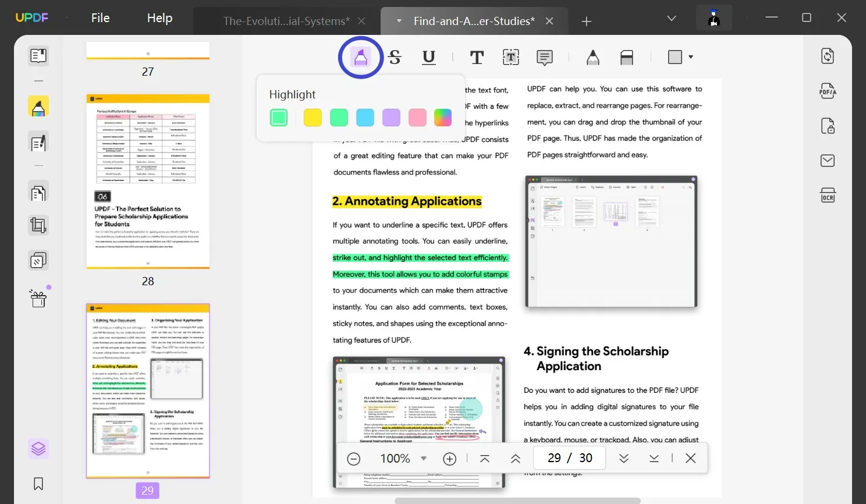Expand the shapes dropdown arrow
Image resolution: width=866 pixels, height=504 pixels.
click(691, 57)
